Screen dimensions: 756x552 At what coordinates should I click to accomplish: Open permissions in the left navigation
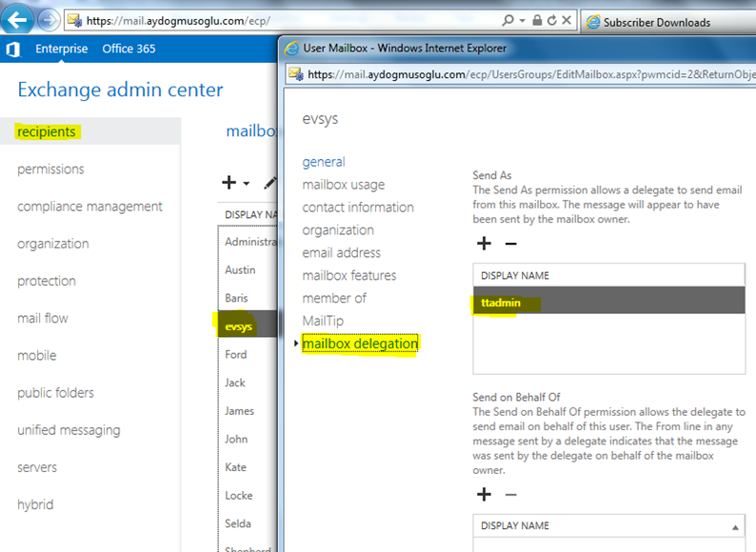coord(50,168)
